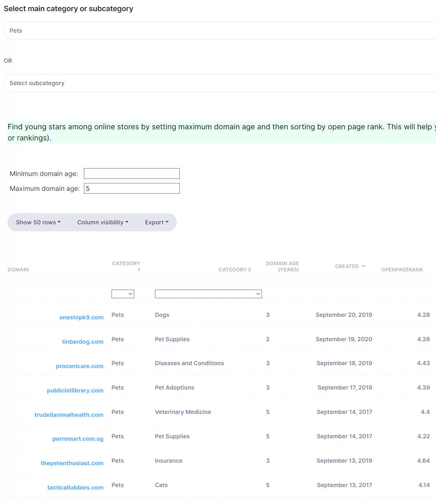436x504 pixels.
Task: Visit the tinberdog.com domain link
Action: 83,342
